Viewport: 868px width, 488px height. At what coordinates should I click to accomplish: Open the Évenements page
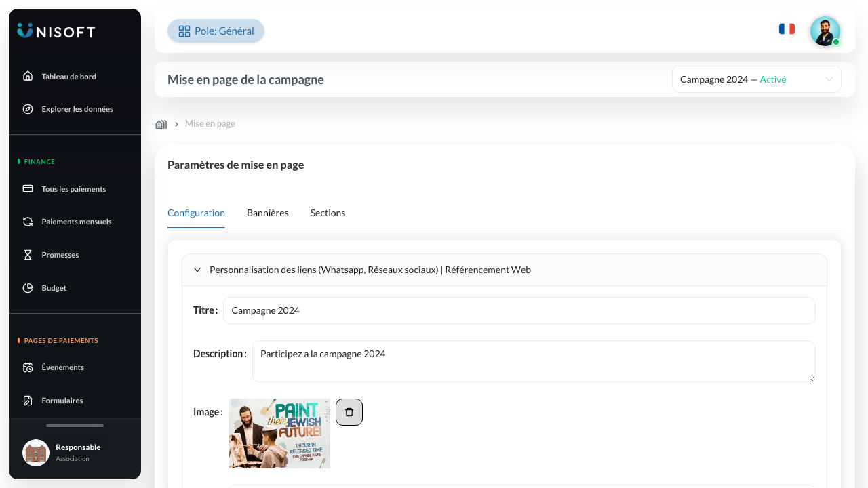[75, 367]
